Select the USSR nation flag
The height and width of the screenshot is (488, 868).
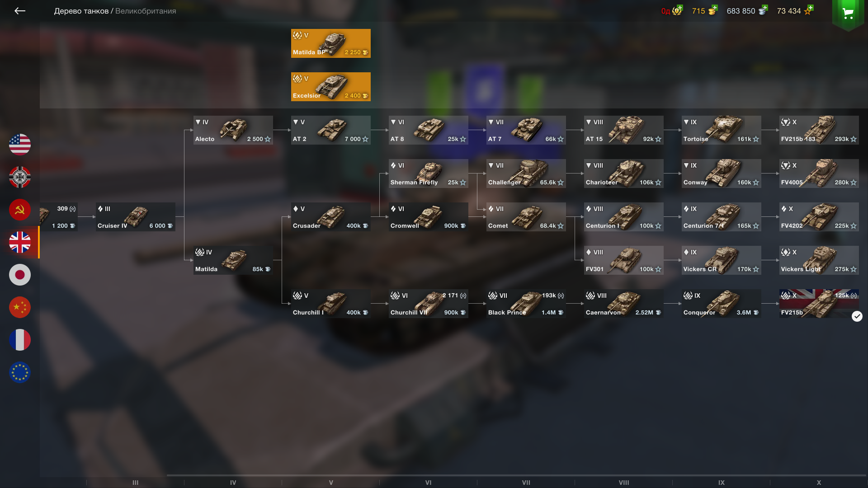tap(20, 210)
